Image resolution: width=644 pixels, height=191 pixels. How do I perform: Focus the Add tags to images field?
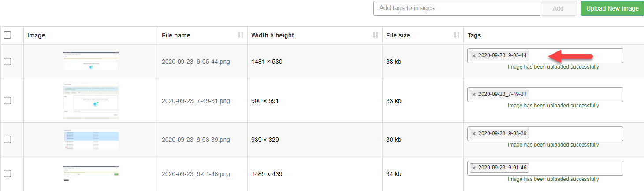pyautogui.click(x=457, y=8)
